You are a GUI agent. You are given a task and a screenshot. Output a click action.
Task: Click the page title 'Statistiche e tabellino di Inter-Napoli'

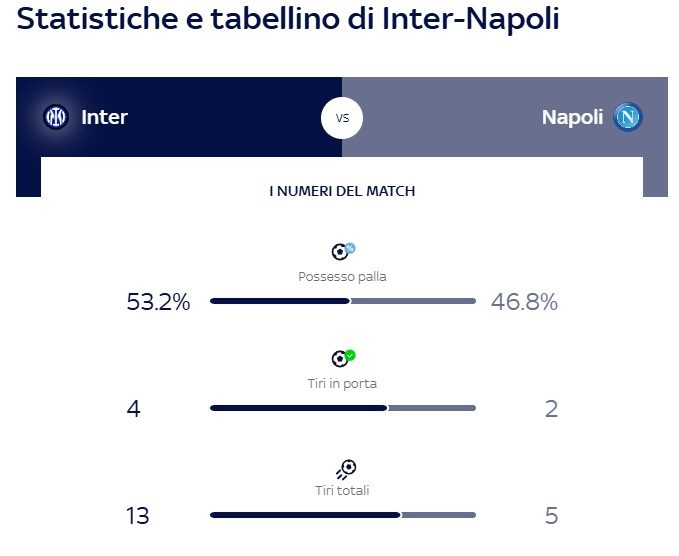pyautogui.click(x=288, y=20)
